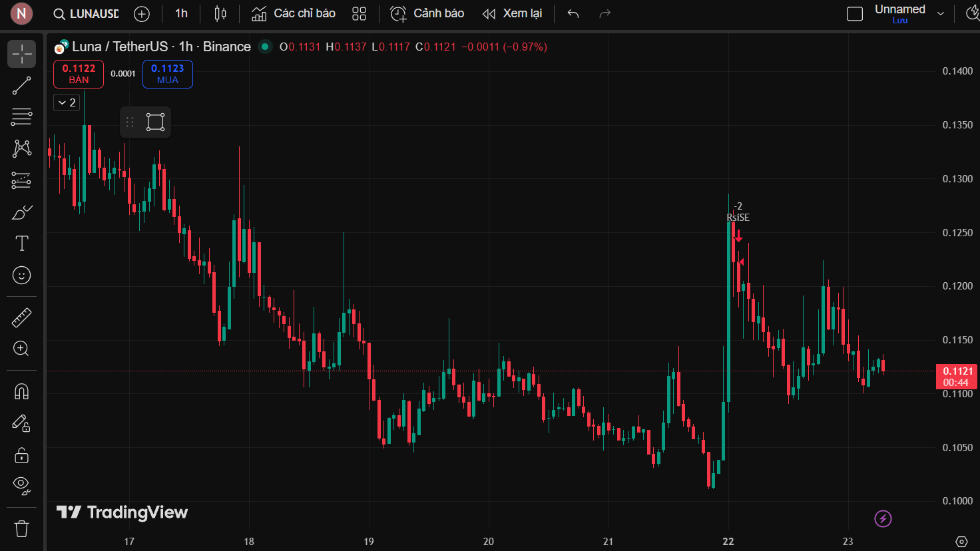
Task: Open the forecasting and measurement tools
Action: click(x=22, y=180)
